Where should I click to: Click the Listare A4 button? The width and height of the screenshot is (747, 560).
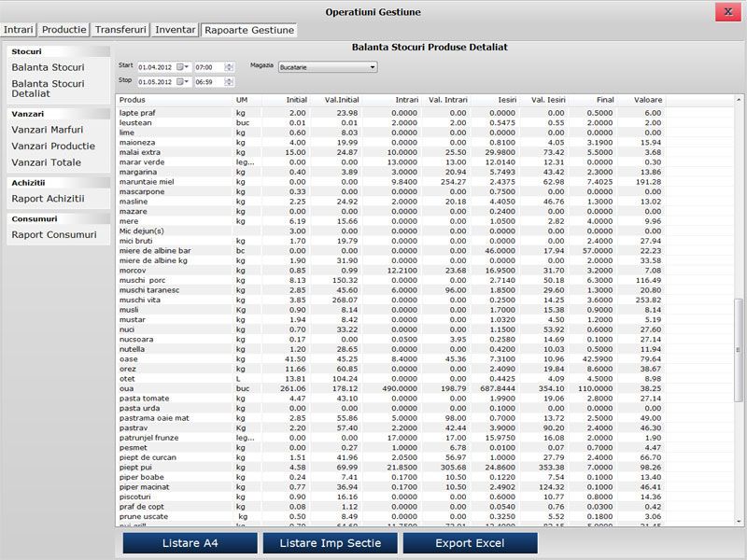pyautogui.click(x=190, y=543)
